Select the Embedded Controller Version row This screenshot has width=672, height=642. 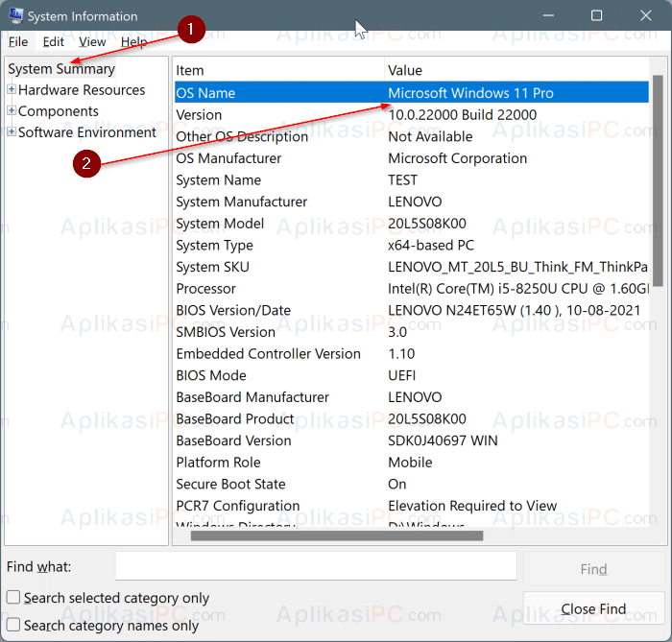click(x=412, y=354)
